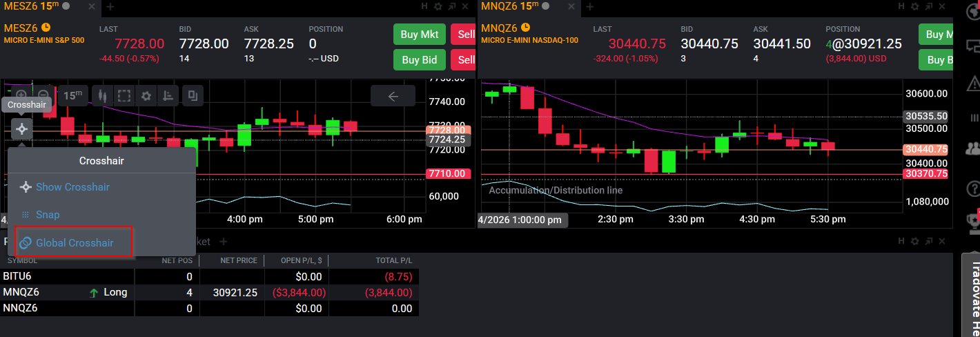Click the clock icon beside MNQZ6 symbol
The image size is (980, 337).
click(x=525, y=28)
